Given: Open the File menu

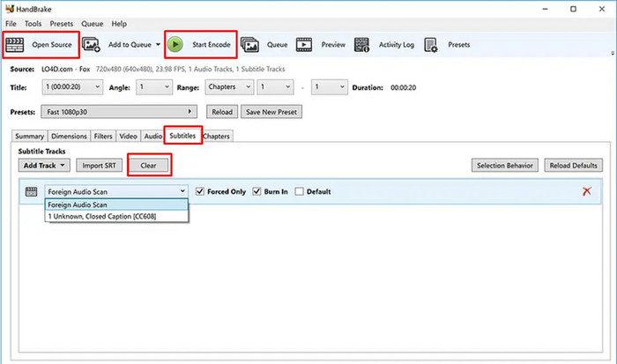Looking at the screenshot, I should click(x=11, y=24).
